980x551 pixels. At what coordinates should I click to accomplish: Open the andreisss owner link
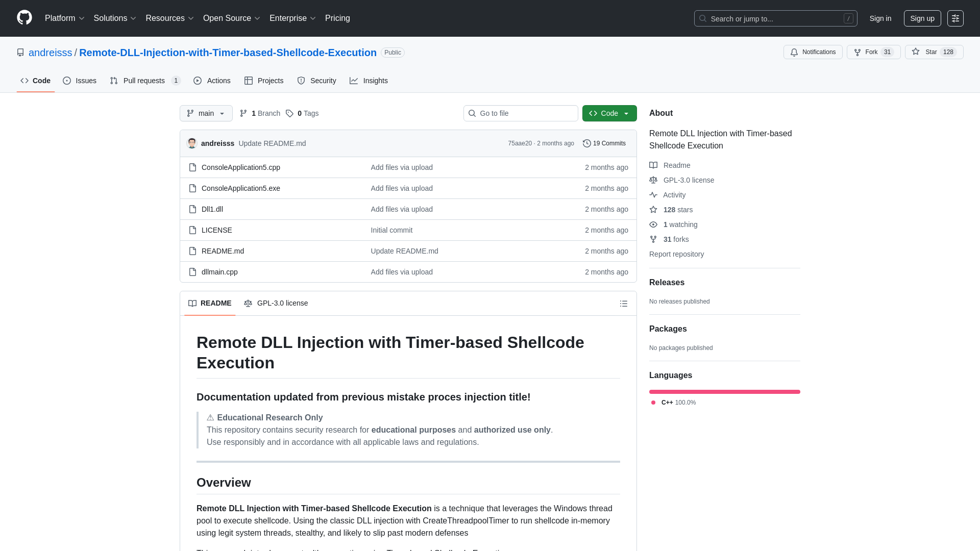51,53
